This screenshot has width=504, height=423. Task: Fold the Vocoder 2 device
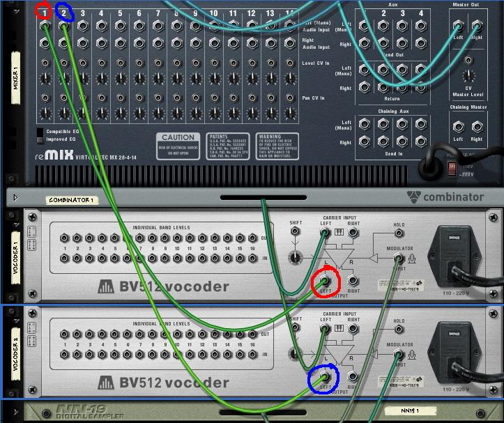[17, 321]
